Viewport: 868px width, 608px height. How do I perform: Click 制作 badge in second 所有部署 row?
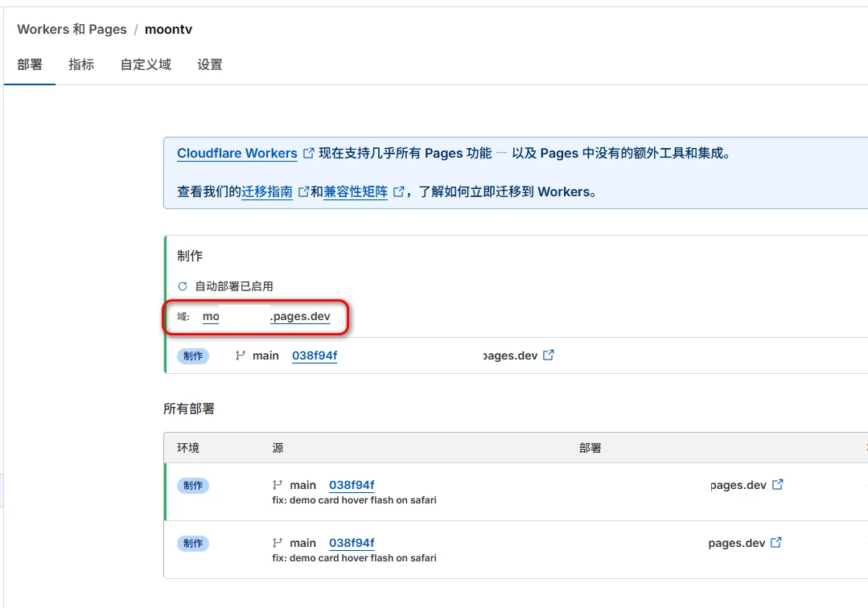coord(193,544)
